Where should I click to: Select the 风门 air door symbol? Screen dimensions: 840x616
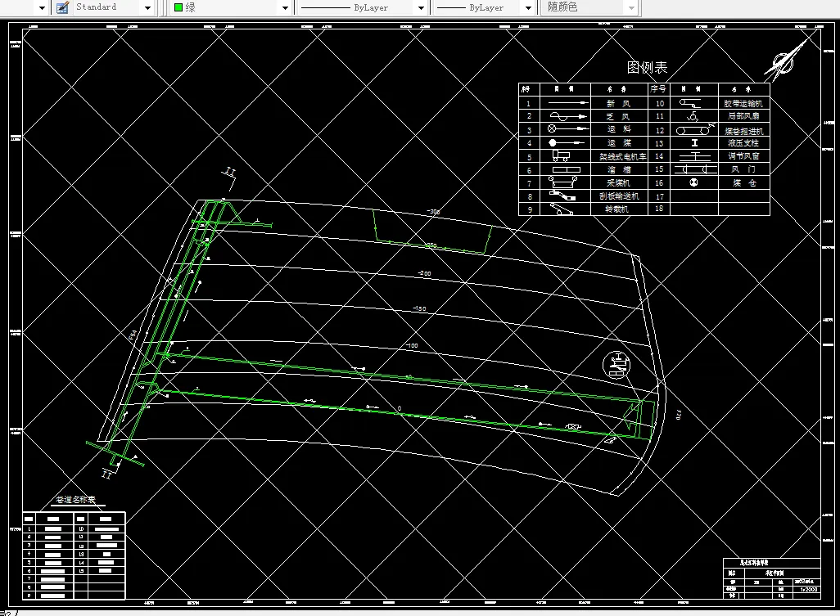click(x=695, y=169)
